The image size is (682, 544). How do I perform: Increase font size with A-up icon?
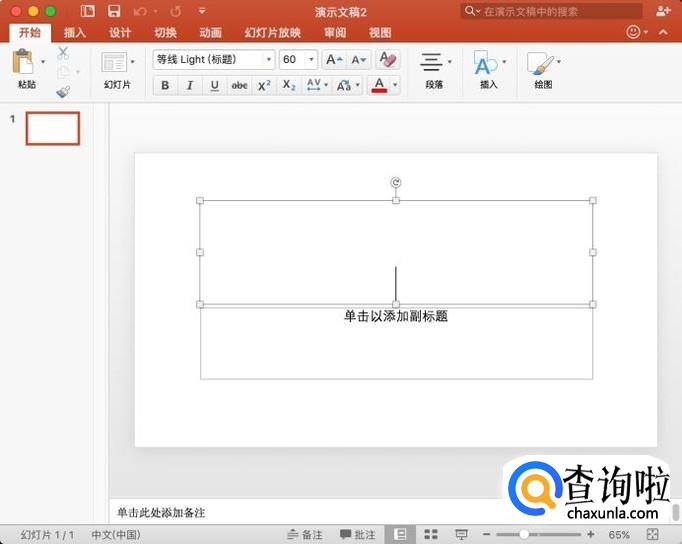[334, 60]
